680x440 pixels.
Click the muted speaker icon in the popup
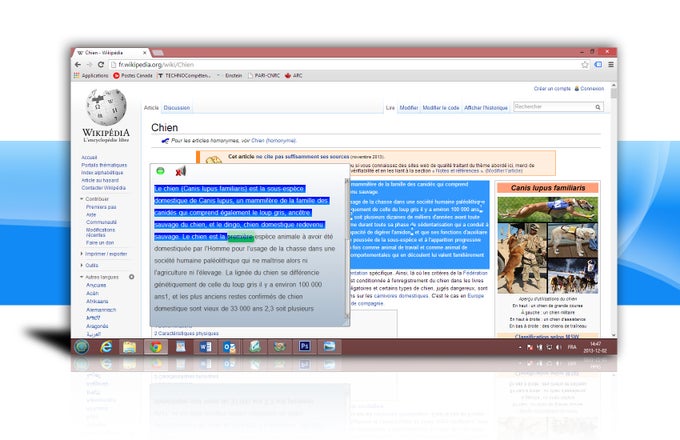pos(180,171)
